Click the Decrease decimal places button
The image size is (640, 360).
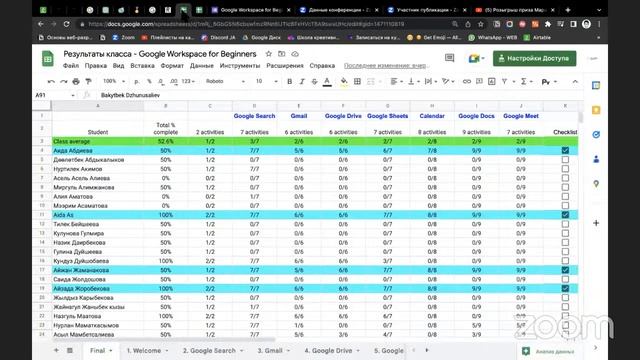click(161, 82)
